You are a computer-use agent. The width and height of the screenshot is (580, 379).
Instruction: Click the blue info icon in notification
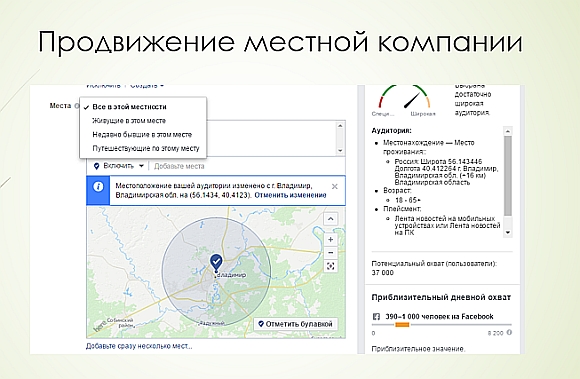tap(98, 187)
